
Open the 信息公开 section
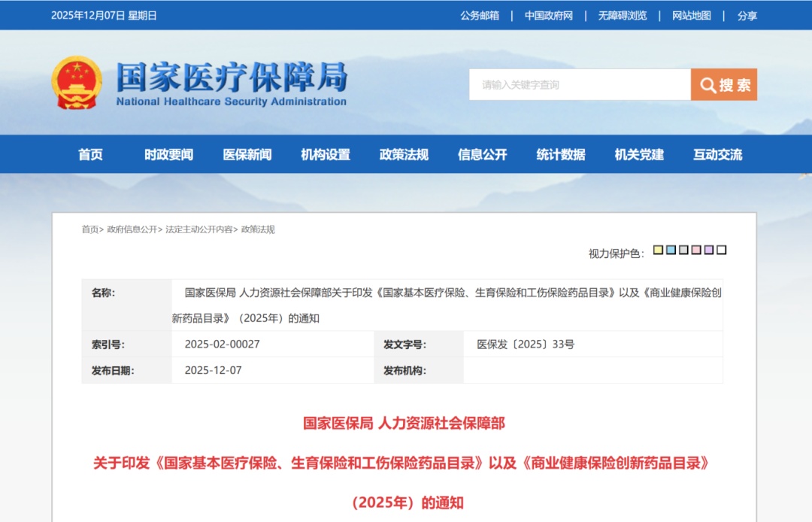coord(482,154)
